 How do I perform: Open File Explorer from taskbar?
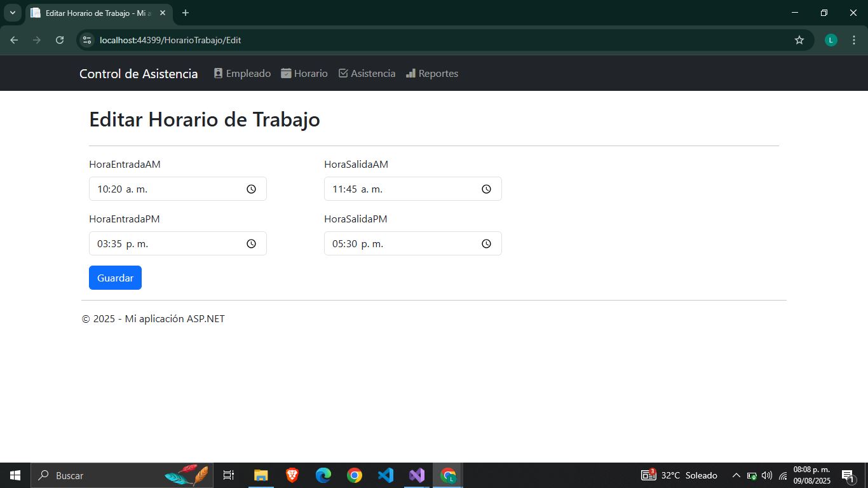pos(261,475)
